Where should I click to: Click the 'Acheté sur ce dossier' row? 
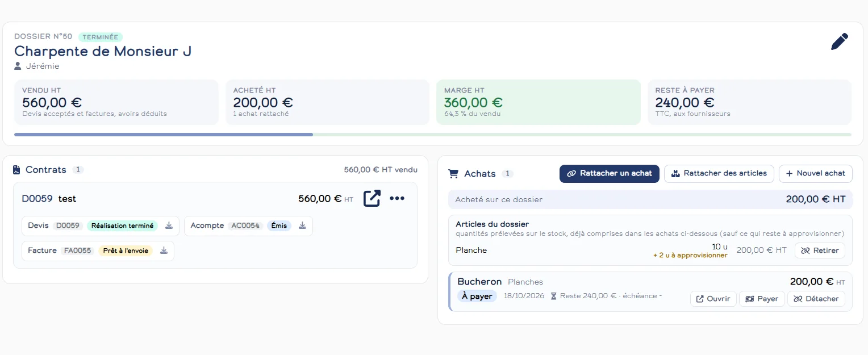650,199
